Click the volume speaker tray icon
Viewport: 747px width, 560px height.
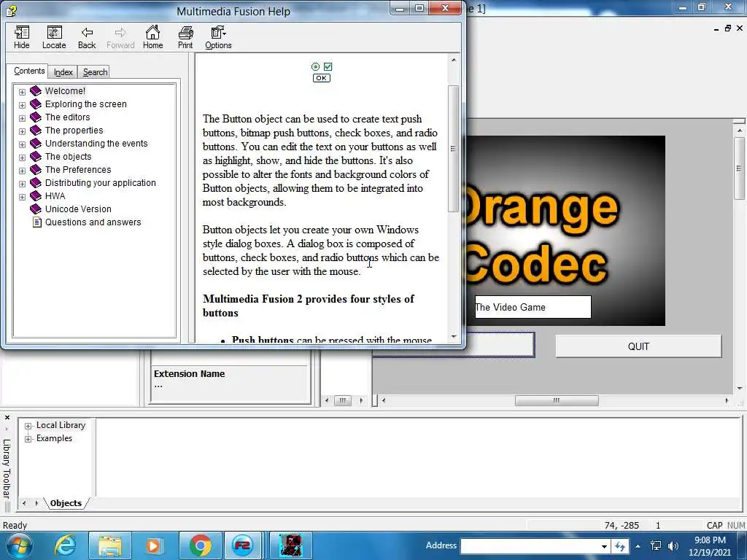(x=673, y=545)
